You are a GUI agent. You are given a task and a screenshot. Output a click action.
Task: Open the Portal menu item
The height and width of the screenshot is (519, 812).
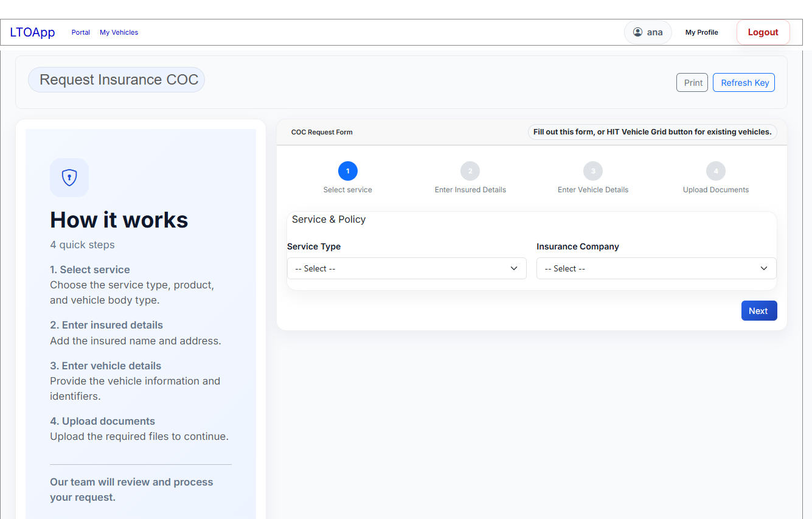pyautogui.click(x=80, y=32)
